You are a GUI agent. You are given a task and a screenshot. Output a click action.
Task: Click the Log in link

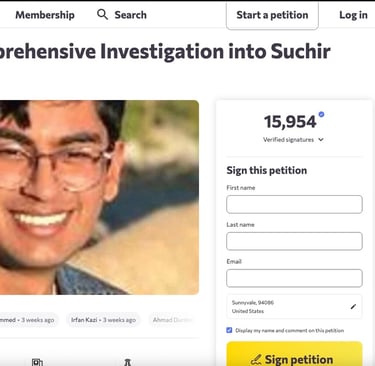(x=353, y=15)
